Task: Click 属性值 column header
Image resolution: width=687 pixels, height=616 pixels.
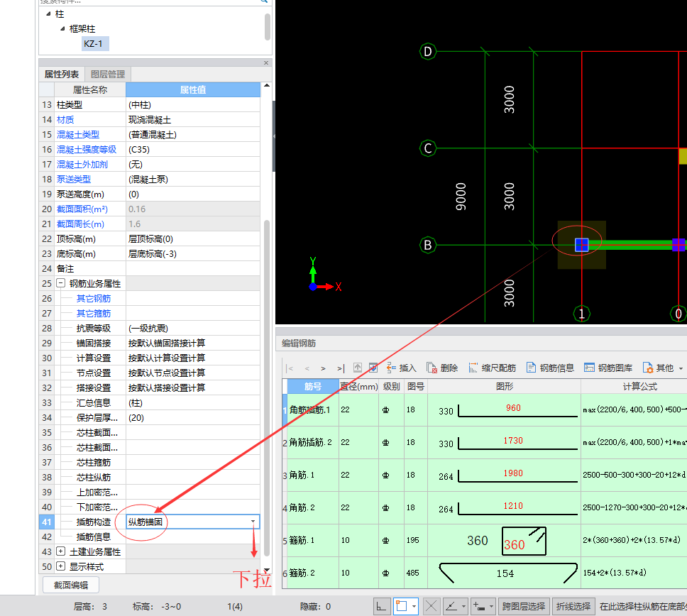Action: [193, 90]
